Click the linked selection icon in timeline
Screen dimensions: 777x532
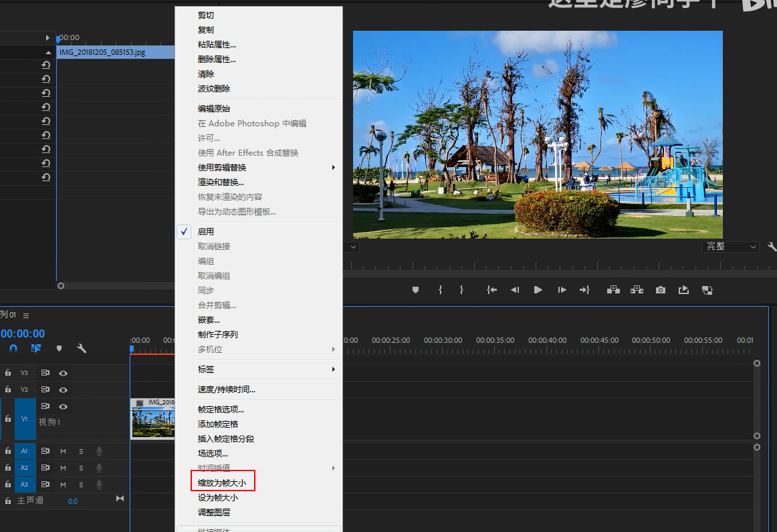pos(35,348)
